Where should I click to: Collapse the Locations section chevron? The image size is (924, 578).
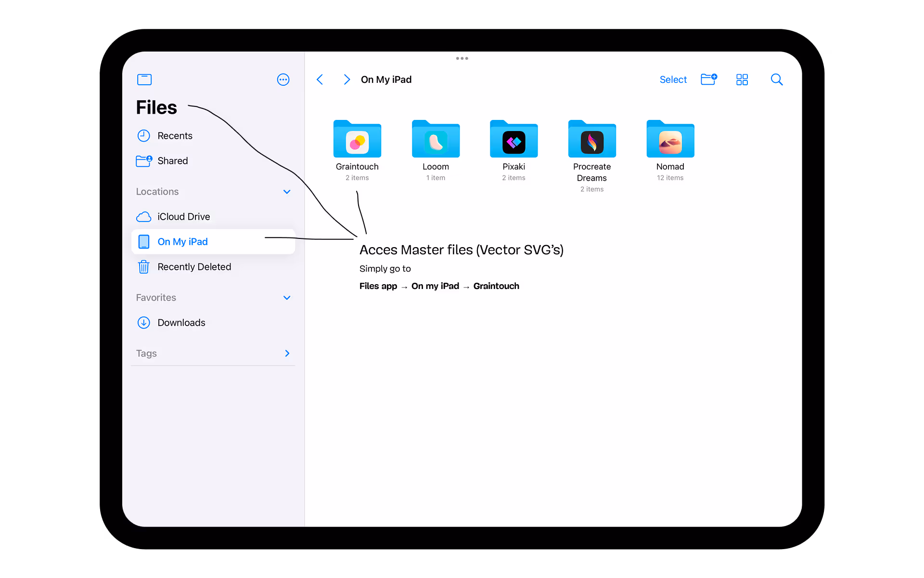[287, 192]
